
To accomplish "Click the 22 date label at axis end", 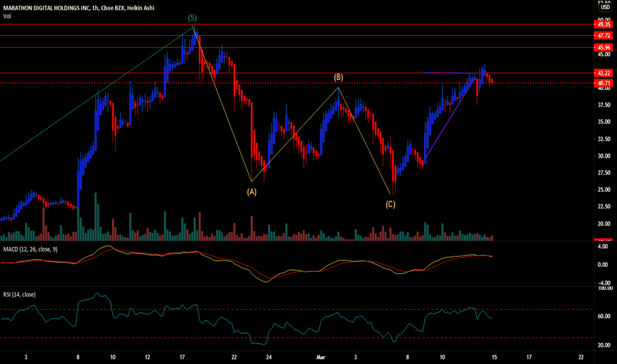I will click(581, 357).
